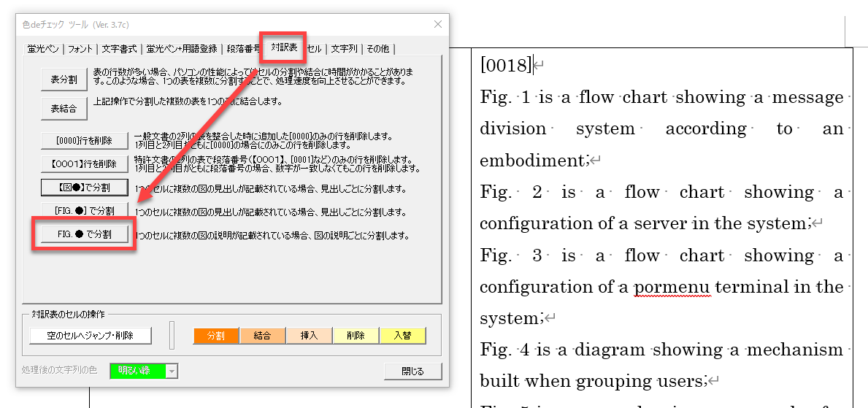The height and width of the screenshot is (408, 868).
Task: Open the 文字列 tab
Action: pos(344,49)
